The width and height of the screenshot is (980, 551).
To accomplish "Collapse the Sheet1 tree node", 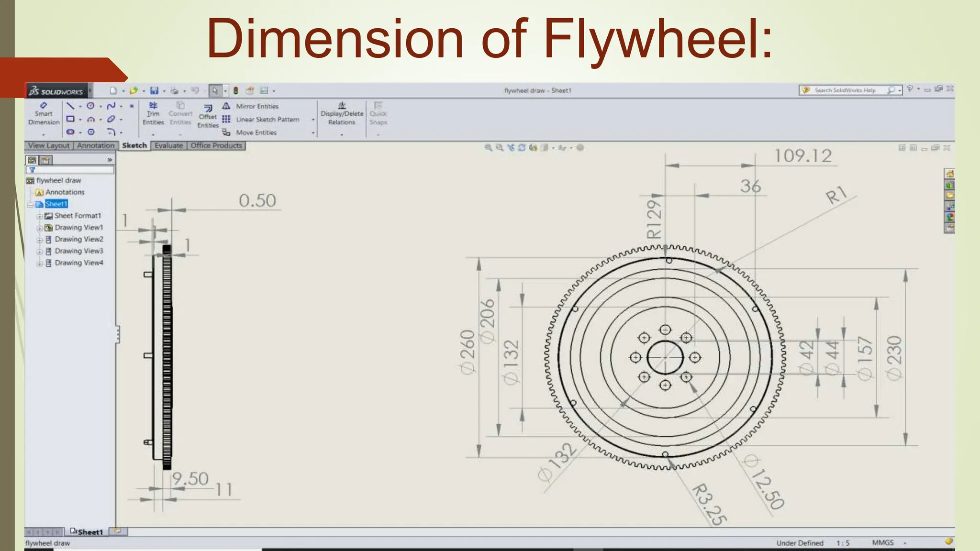I will point(31,205).
